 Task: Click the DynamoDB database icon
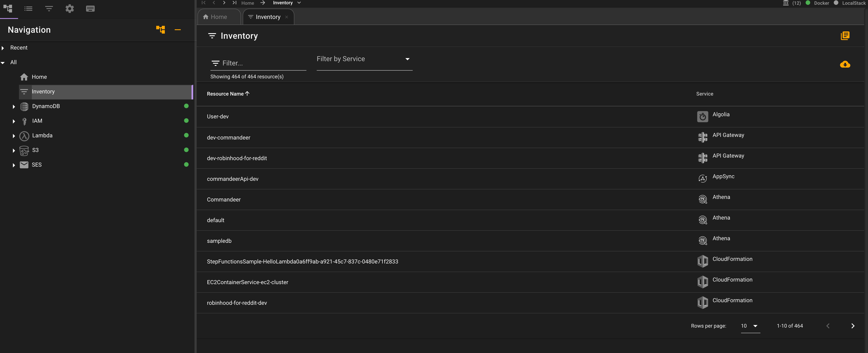point(24,107)
